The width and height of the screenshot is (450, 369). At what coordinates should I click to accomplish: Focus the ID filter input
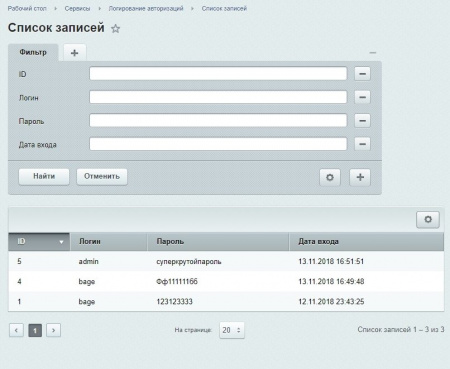[218, 73]
